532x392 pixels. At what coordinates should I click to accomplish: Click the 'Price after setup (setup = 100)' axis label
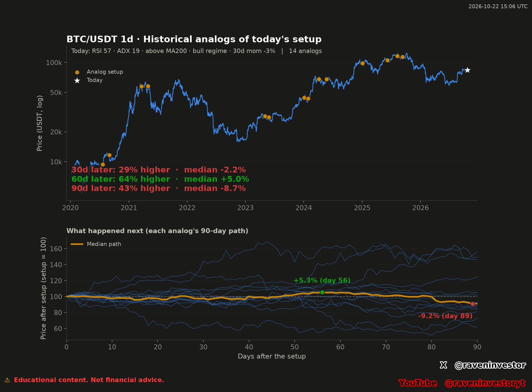point(43,288)
